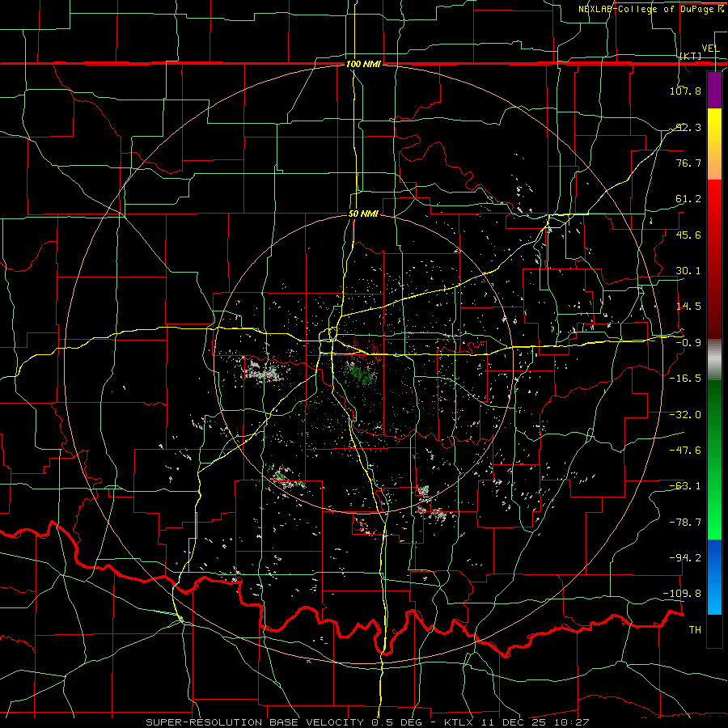Image resolution: width=728 pixels, height=728 pixels.
Task: Select the 30.1 velocity scale value
Action: tap(688, 271)
